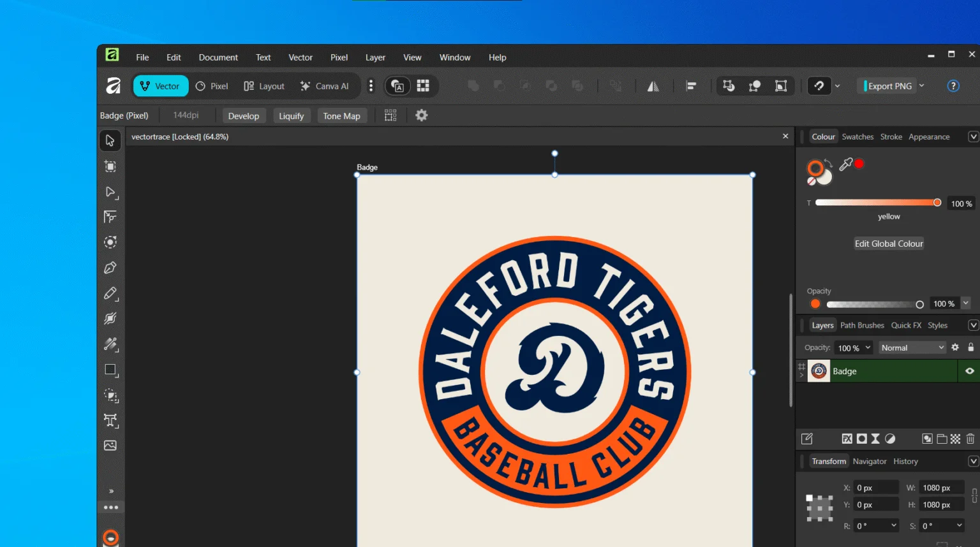Expand the Export PNG options arrow
The height and width of the screenshot is (547, 980).
[921, 86]
